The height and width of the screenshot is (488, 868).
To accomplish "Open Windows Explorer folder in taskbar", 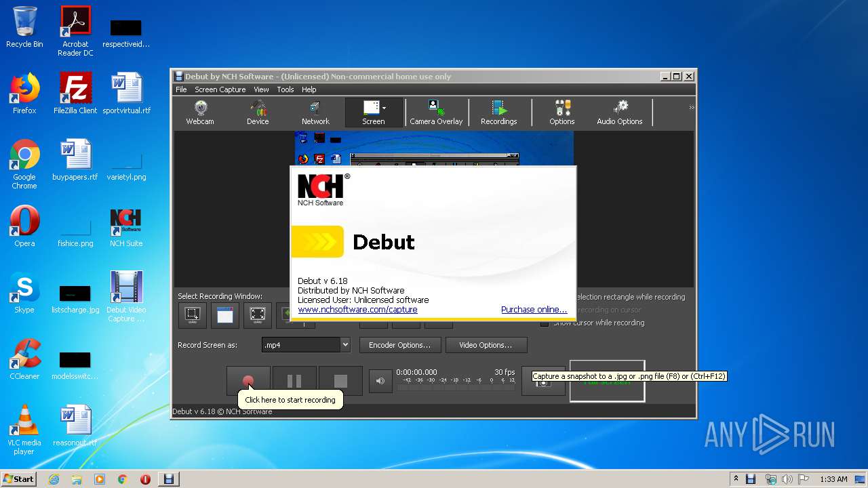I will (x=77, y=479).
